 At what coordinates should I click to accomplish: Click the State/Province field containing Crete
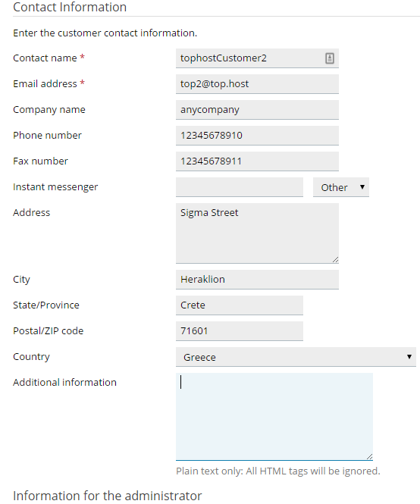pos(240,305)
